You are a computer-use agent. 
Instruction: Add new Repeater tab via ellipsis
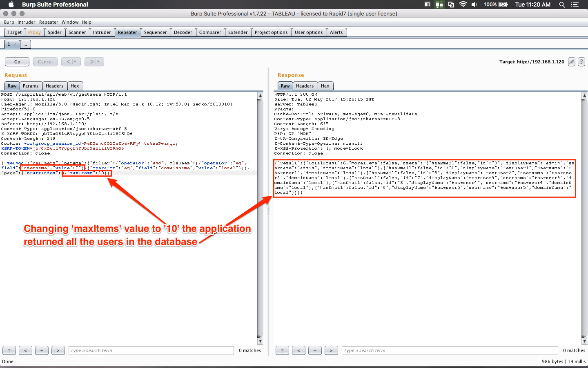(x=25, y=44)
